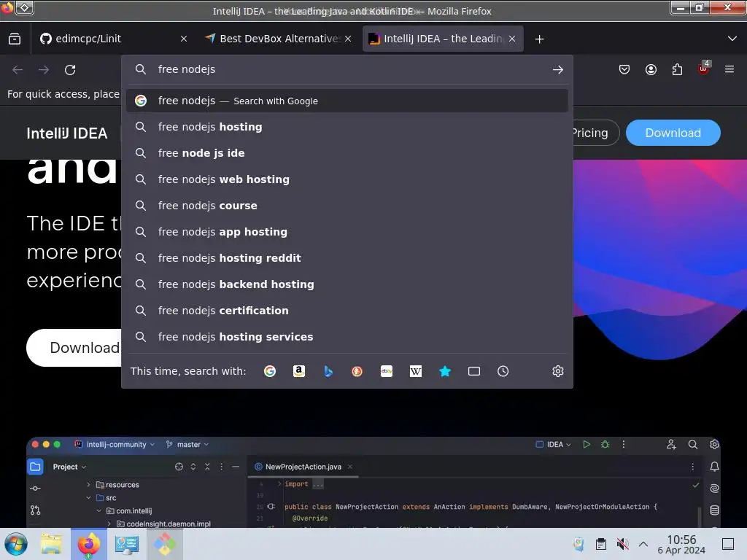Open the list all tabs dropdown
Screen dimensions: 747x560
[732, 39]
